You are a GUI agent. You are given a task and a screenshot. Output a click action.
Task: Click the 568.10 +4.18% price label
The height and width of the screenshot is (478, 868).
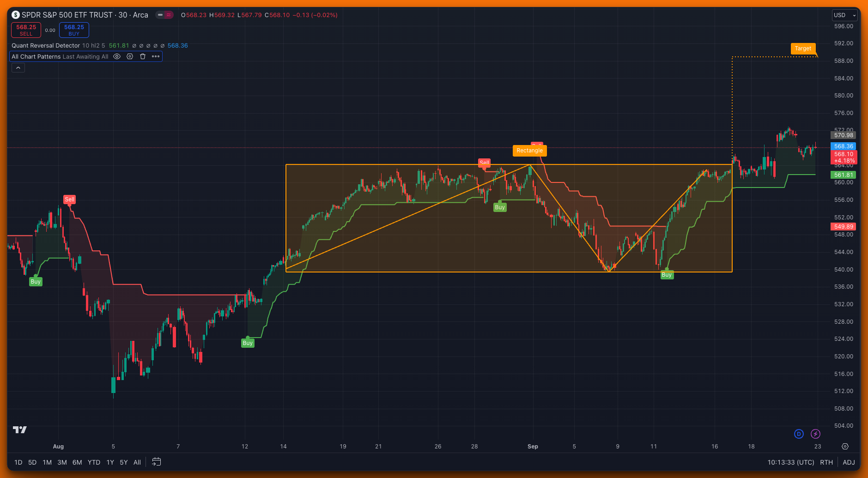[844, 157]
